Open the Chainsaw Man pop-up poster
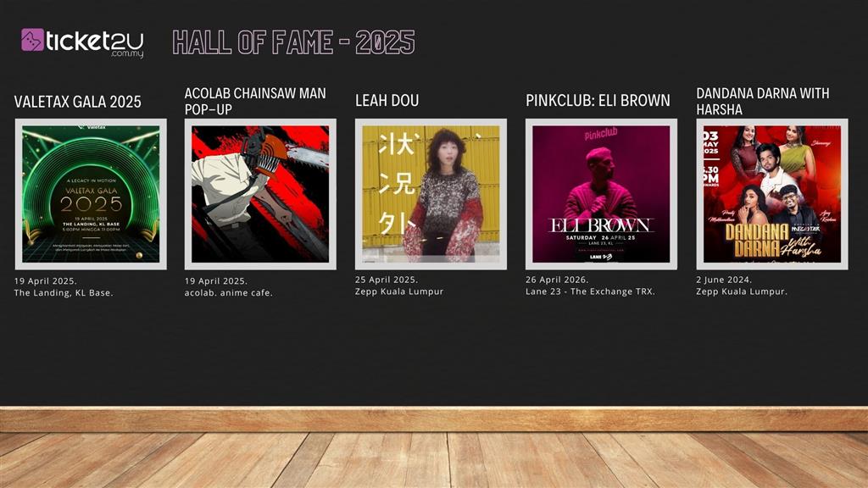Screen dimensions: 868x488 260,194
